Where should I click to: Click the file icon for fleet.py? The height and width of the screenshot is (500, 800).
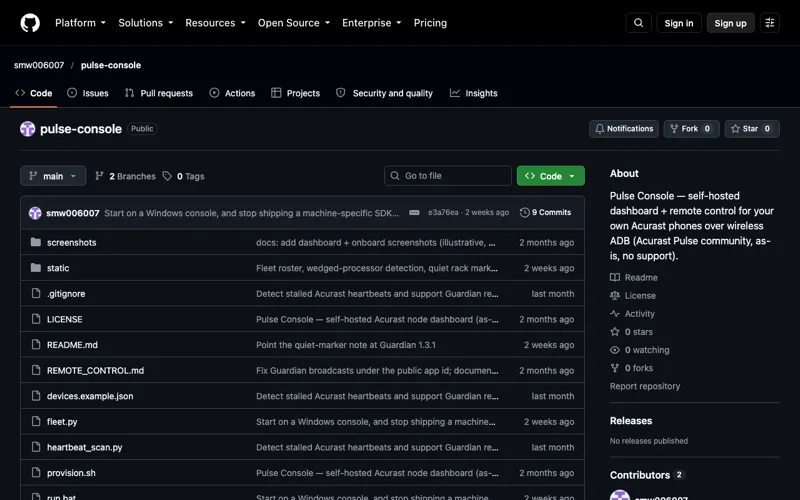pos(36,421)
